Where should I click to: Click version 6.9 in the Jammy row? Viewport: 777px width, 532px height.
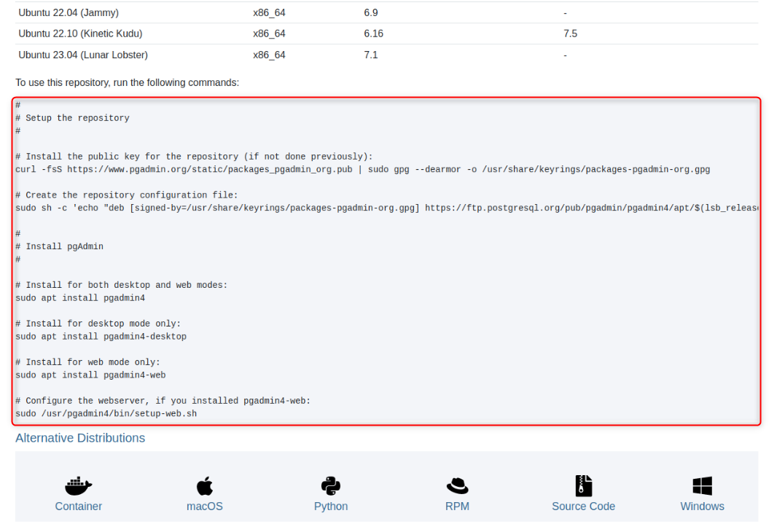371,13
